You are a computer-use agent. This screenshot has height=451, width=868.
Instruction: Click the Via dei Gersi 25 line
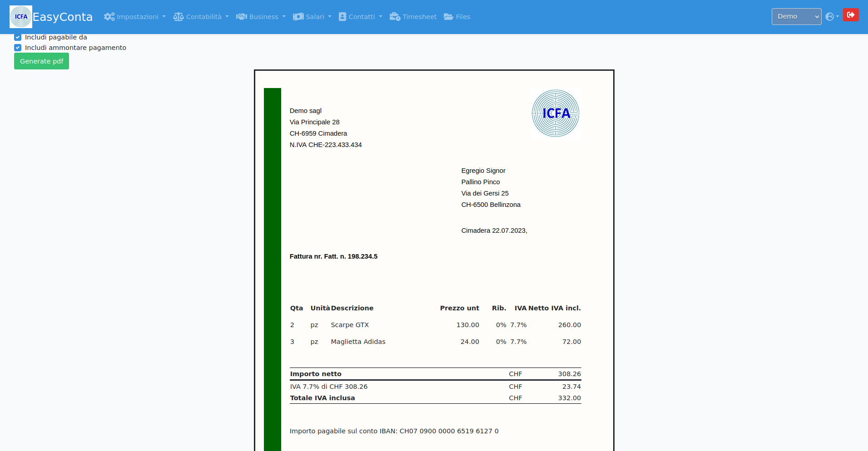485,193
